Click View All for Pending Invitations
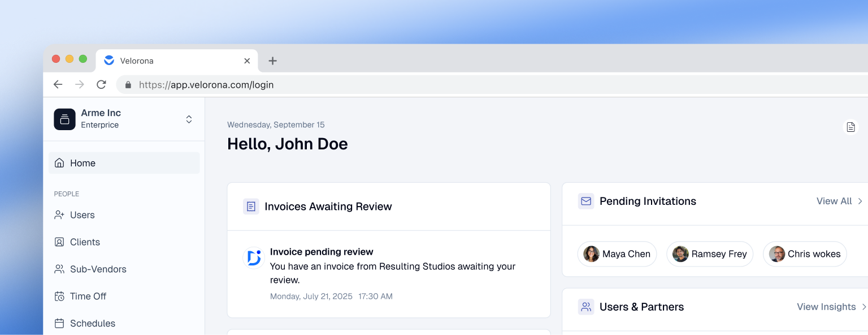 (x=834, y=201)
